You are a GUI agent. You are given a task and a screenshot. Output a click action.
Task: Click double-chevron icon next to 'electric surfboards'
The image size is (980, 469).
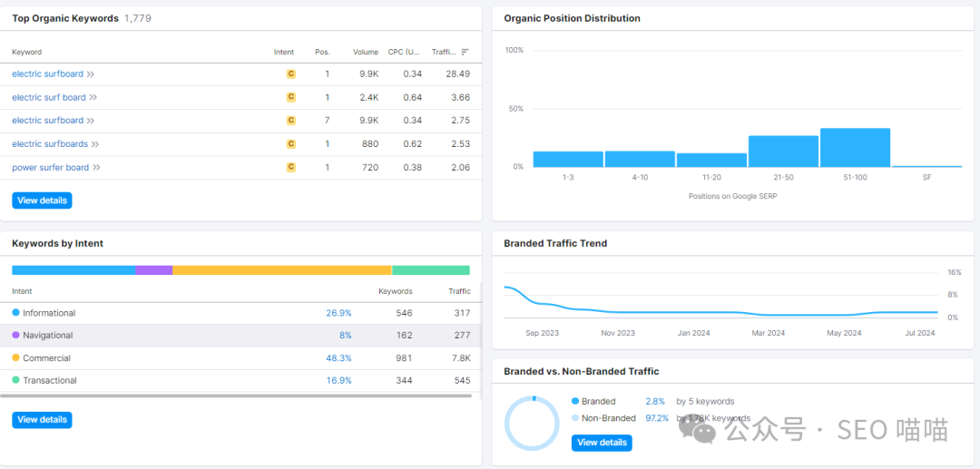tap(95, 144)
